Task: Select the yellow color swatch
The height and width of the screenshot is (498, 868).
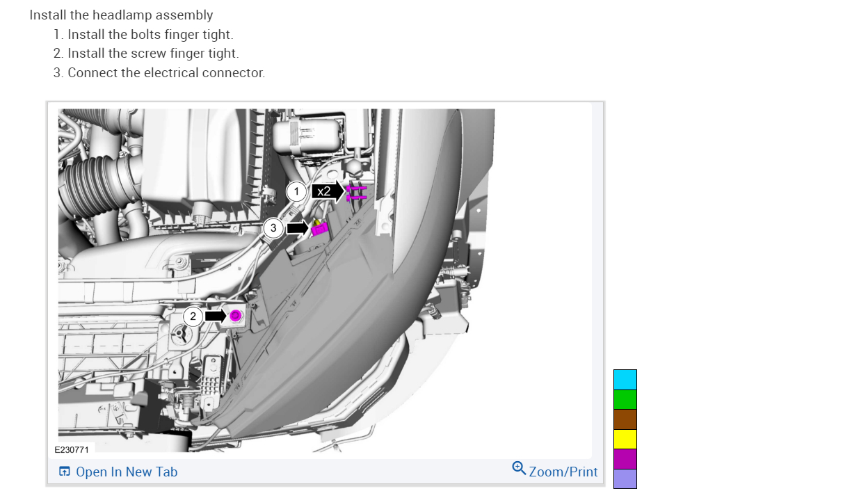Action: tap(625, 439)
